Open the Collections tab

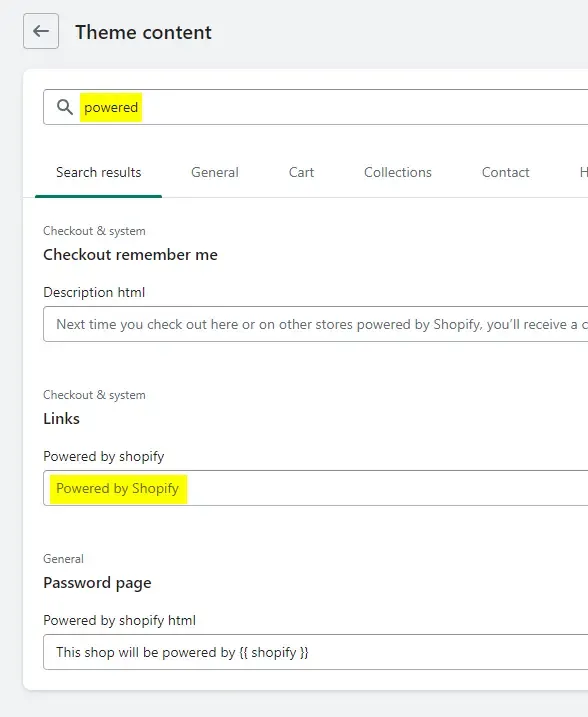[x=397, y=172]
